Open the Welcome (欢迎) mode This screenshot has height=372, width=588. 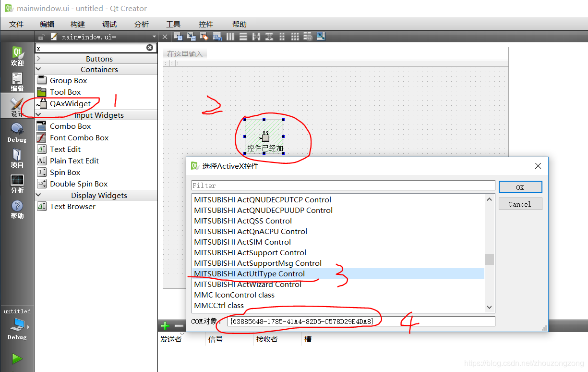(17, 56)
